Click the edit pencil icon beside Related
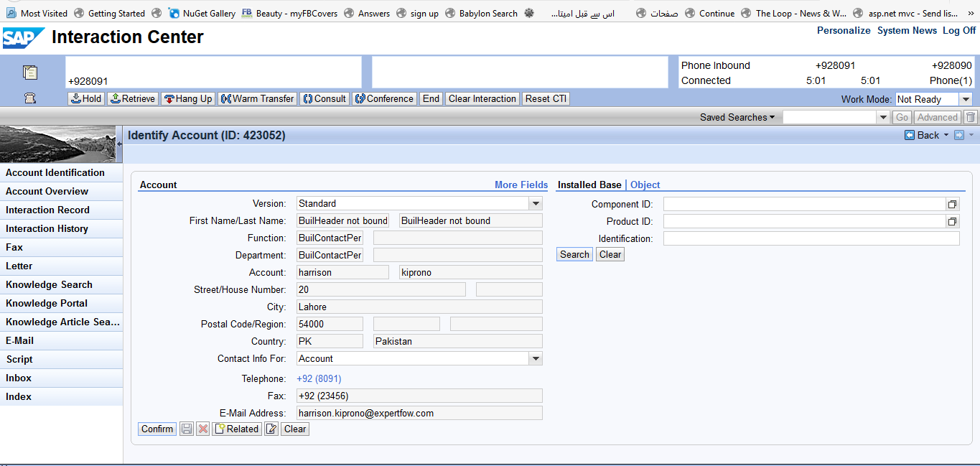The width and height of the screenshot is (980, 466). click(271, 429)
